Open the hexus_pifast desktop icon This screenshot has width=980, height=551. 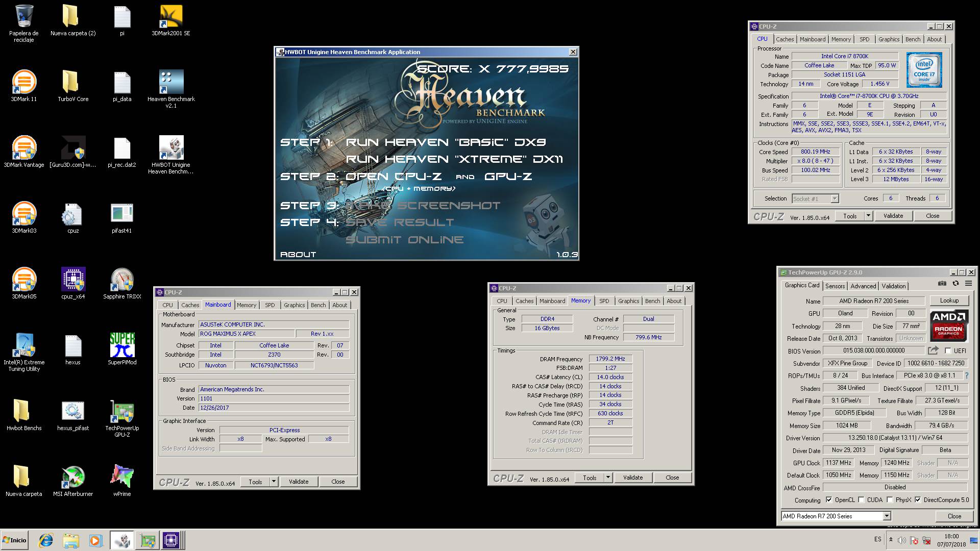(73, 415)
